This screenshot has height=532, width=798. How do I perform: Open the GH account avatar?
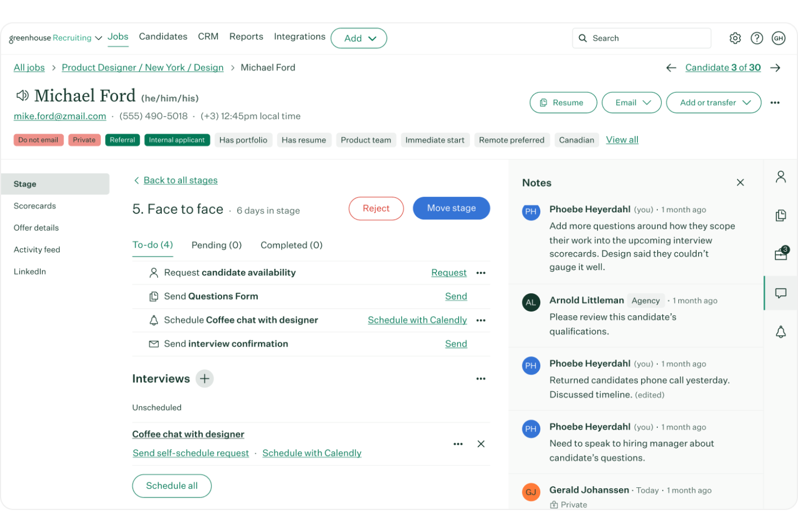(779, 38)
